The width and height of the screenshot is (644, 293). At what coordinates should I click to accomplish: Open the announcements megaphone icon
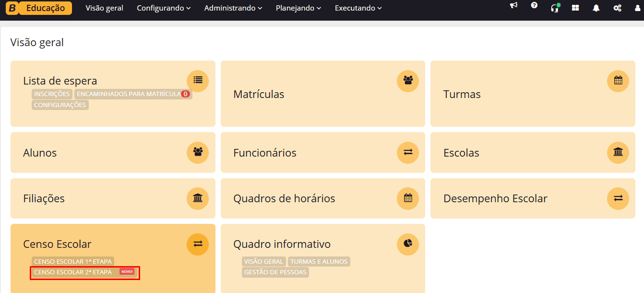tap(513, 8)
